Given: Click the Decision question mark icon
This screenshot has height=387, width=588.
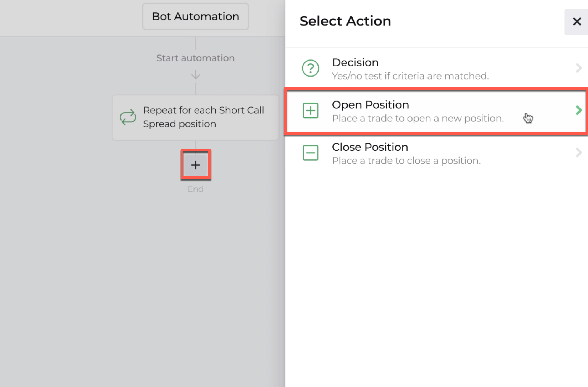Looking at the screenshot, I should pos(310,68).
